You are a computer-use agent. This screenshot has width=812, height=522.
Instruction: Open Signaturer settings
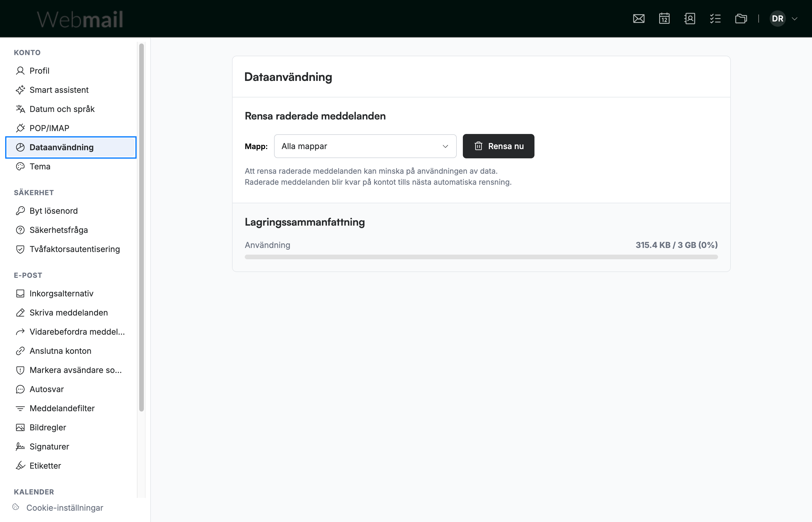71,446
